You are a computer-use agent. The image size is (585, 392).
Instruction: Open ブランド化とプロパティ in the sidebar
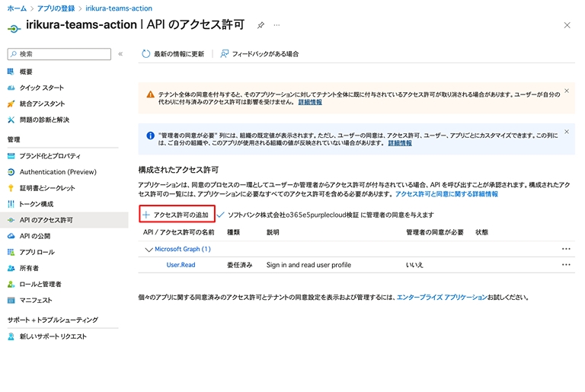point(50,156)
